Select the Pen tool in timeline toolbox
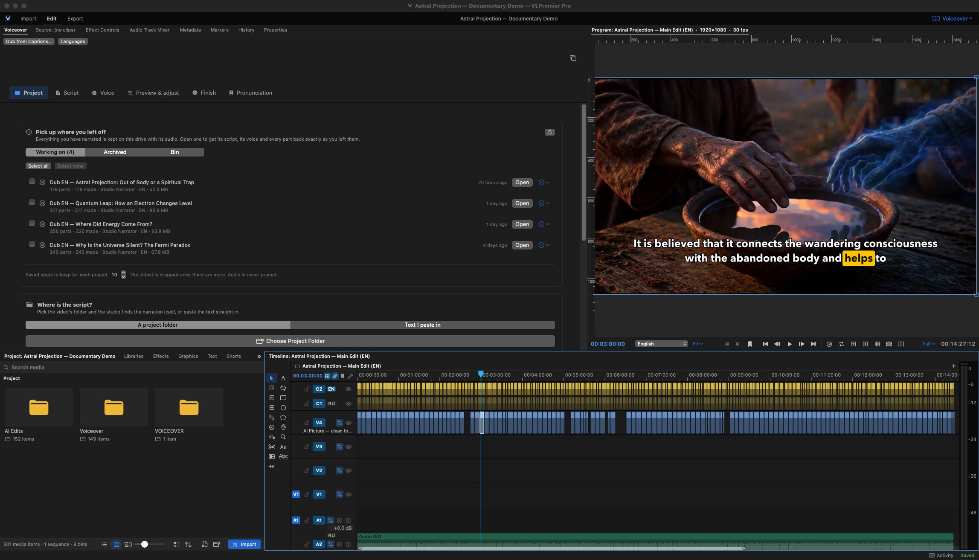This screenshot has width=979, height=560. (283, 378)
